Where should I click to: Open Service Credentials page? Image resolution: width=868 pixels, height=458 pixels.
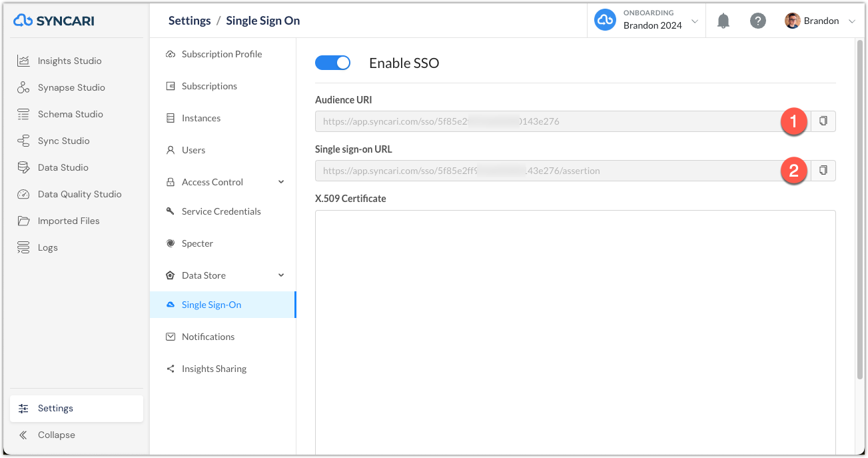point(222,211)
